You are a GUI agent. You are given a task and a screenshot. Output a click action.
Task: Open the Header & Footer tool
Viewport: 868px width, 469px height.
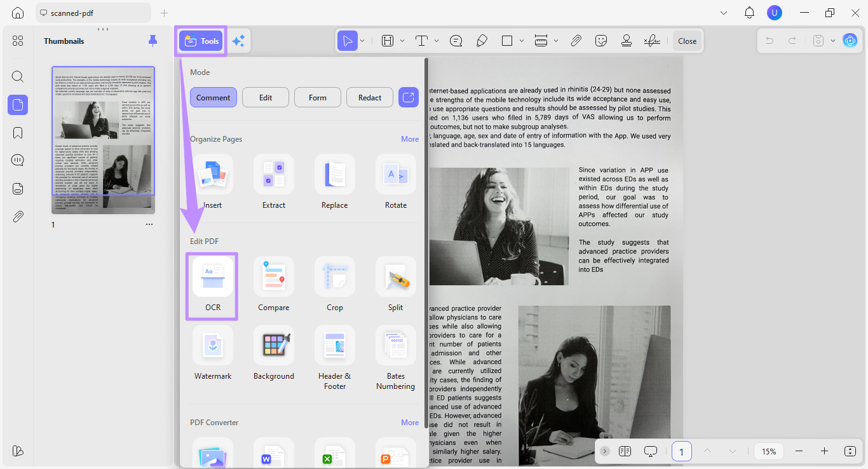coord(335,358)
